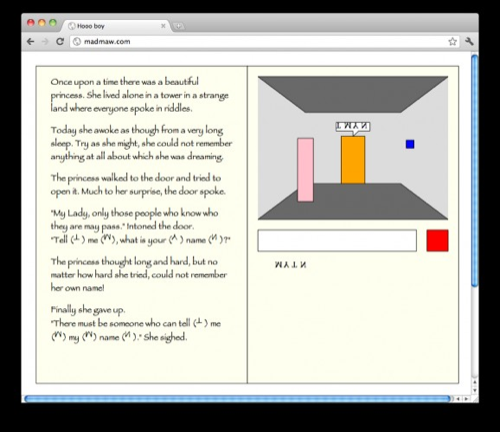Click the blue square on the wall
The image size is (500, 432).
(x=410, y=144)
